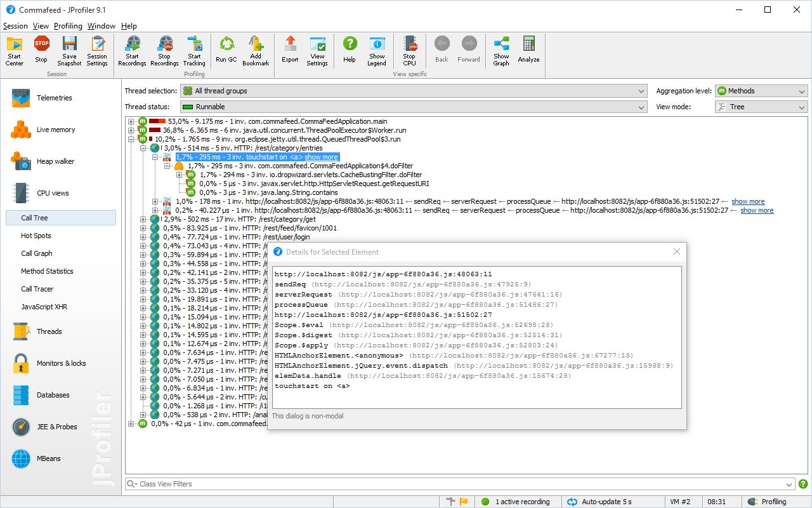This screenshot has height=508, width=812.
Task: Collapse the QueuedThreadPool$3.run node
Action: [131, 139]
